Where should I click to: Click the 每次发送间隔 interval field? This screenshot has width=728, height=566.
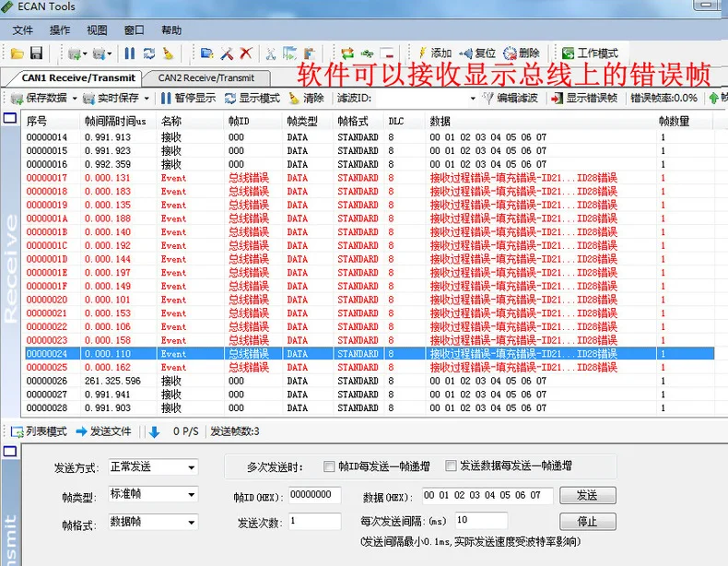point(481,520)
